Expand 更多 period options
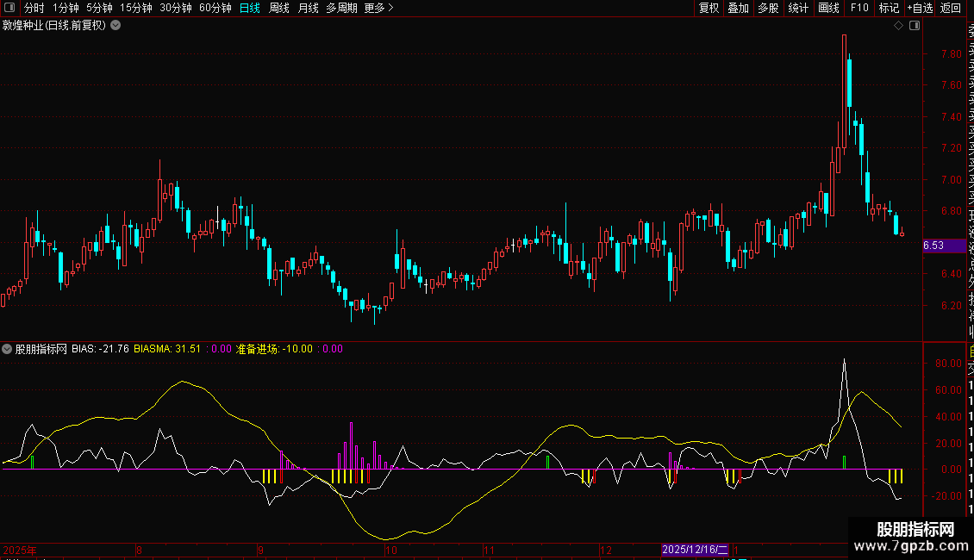 click(378, 8)
